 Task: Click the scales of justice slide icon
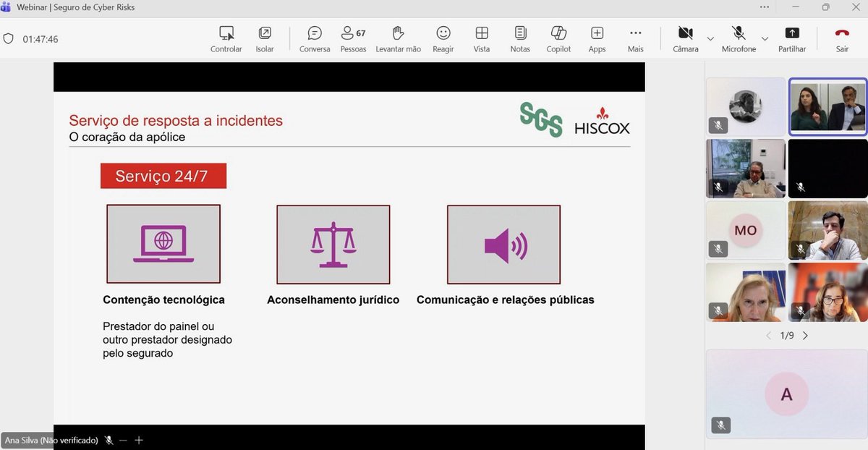(333, 245)
